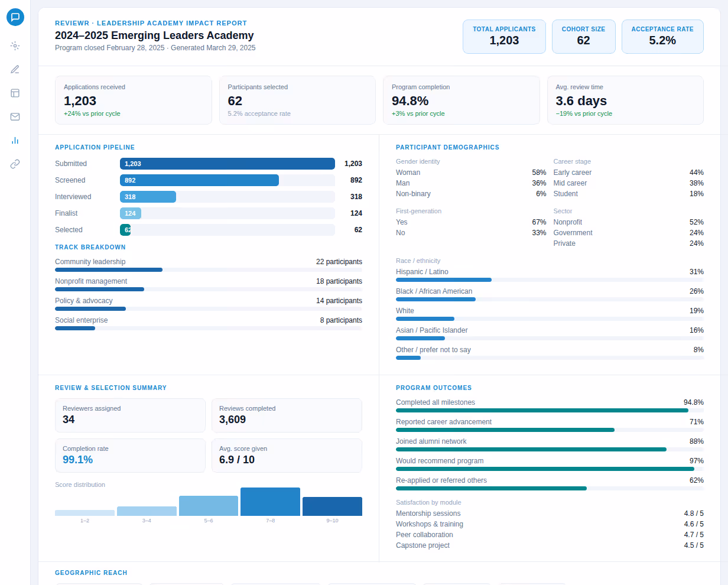Click the Acceptance Rate 5.2% badge
Screen dimensions: 728x585
[x=662, y=37]
